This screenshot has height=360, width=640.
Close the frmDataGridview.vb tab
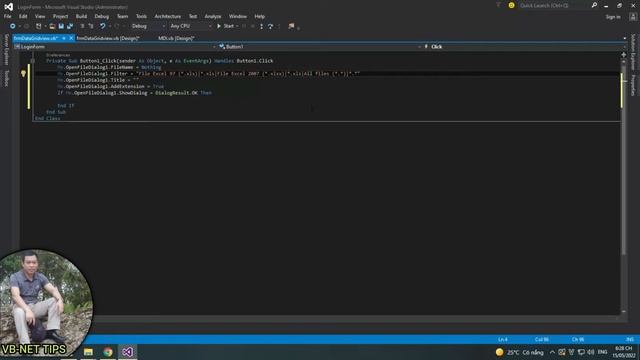tap(71, 38)
